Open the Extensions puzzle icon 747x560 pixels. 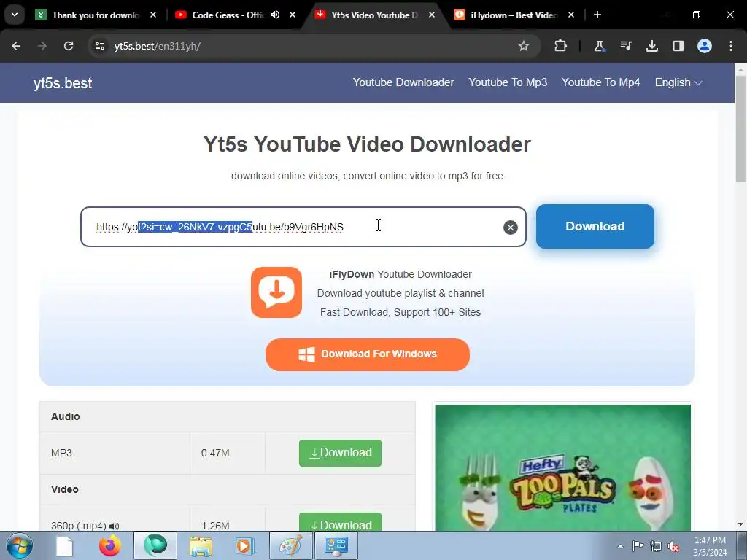pyautogui.click(x=561, y=46)
